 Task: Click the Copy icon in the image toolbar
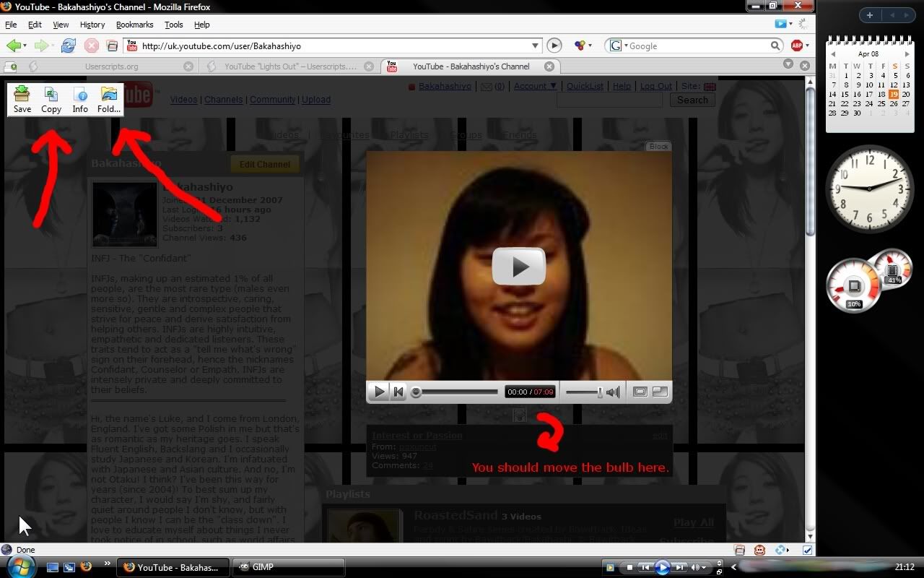(x=51, y=100)
